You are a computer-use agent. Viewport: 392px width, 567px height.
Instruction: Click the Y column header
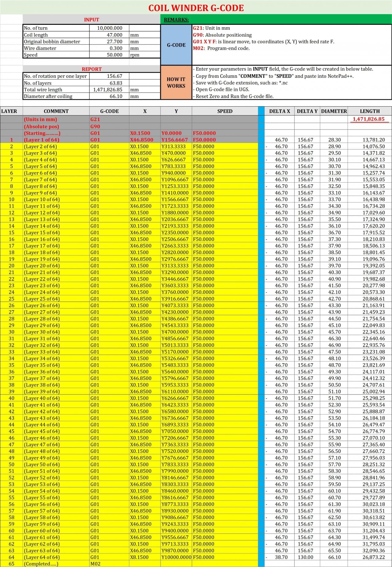[x=176, y=111]
